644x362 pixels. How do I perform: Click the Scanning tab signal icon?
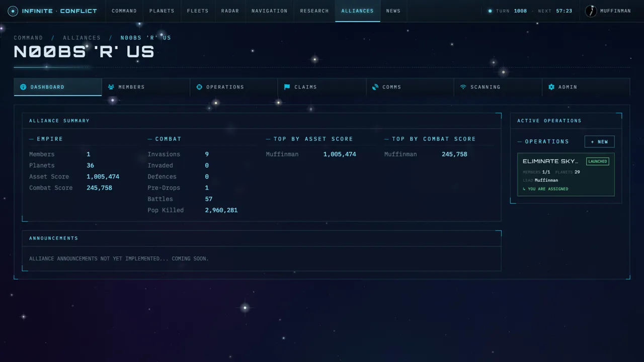tap(463, 87)
